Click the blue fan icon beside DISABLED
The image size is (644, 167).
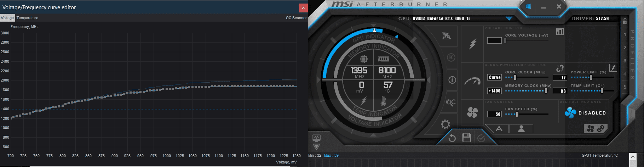coord(570,113)
